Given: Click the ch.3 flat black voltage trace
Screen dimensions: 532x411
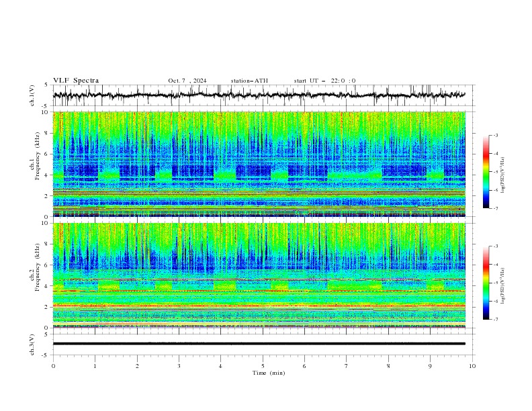Looking at the screenshot, I should (259, 344).
